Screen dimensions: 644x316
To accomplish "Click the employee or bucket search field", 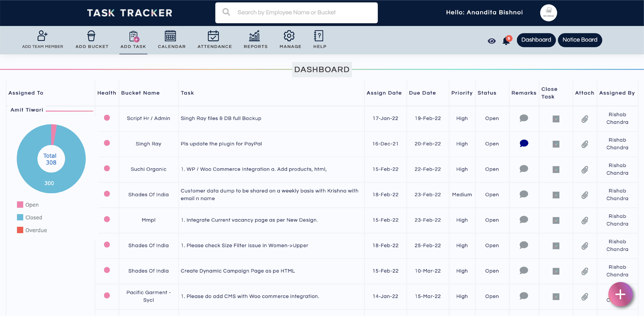I will [x=296, y=13].
